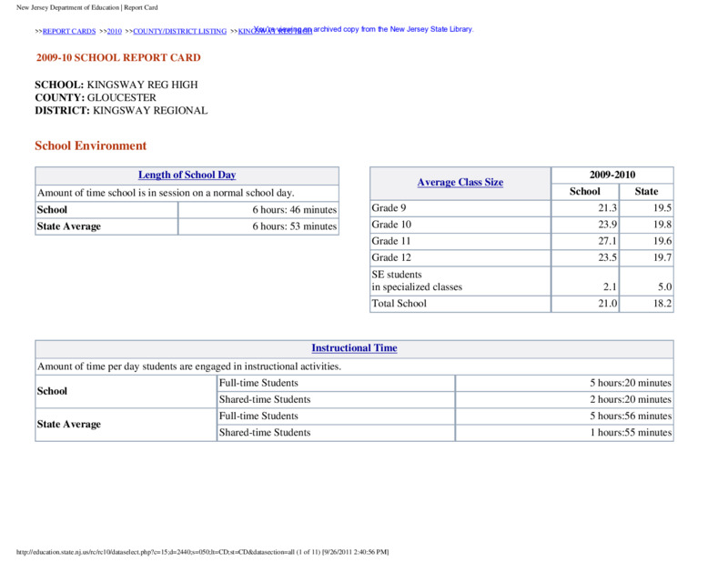
Task: Click the Length of School Day link
Action: (187, 175)
